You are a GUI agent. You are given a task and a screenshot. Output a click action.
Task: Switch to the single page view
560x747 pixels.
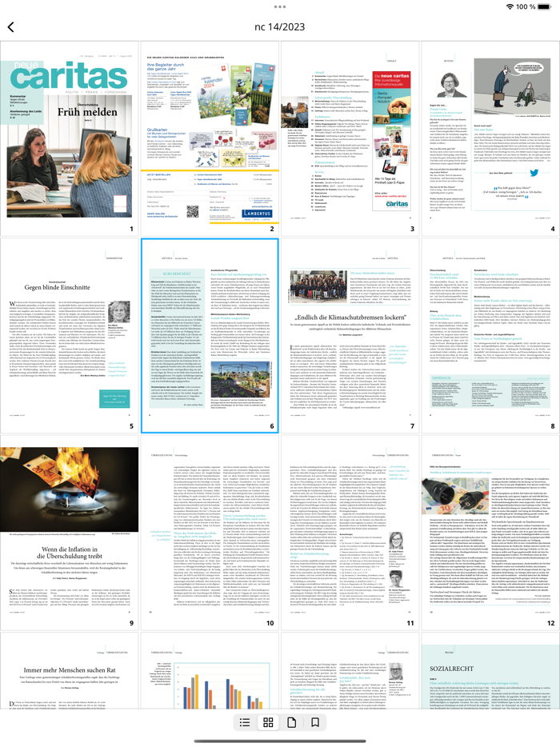coord(292,723)
